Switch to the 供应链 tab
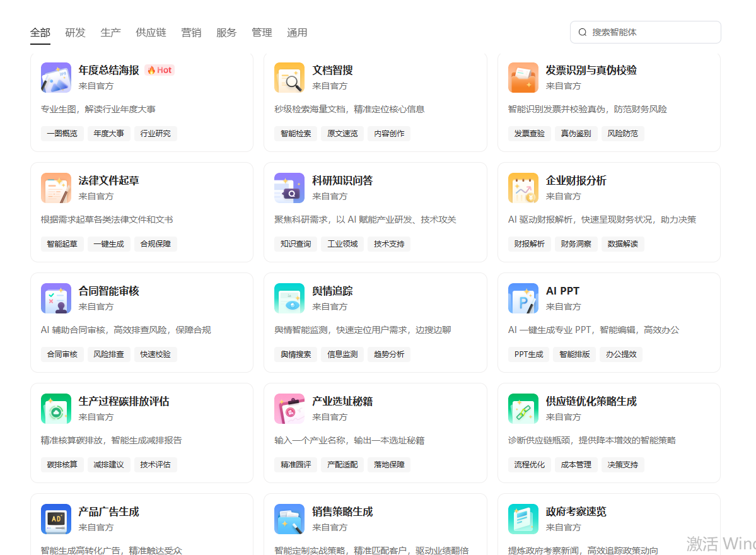 point(151,33)
